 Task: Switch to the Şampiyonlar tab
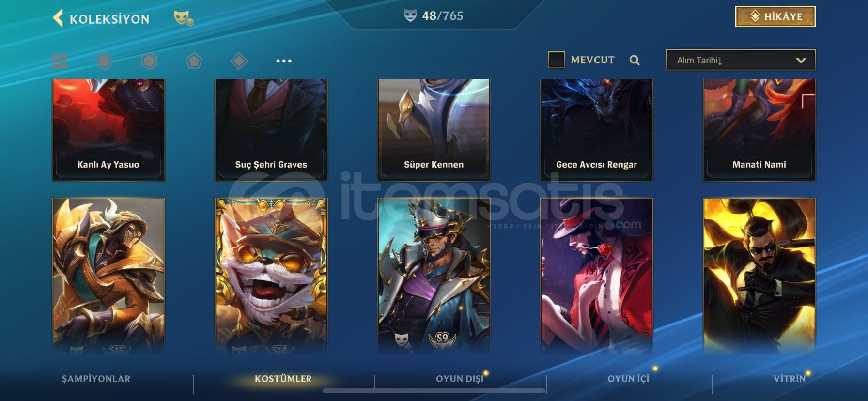(x=96, y=379)
